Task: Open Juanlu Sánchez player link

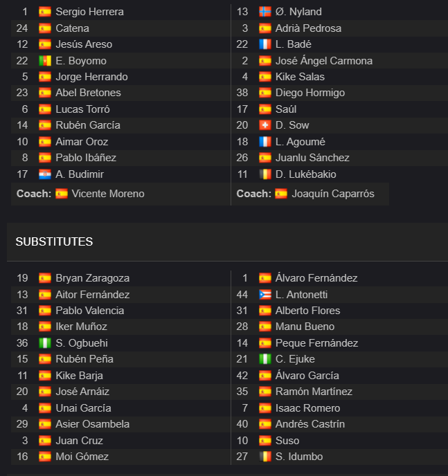Action: (x=312, y=158)
